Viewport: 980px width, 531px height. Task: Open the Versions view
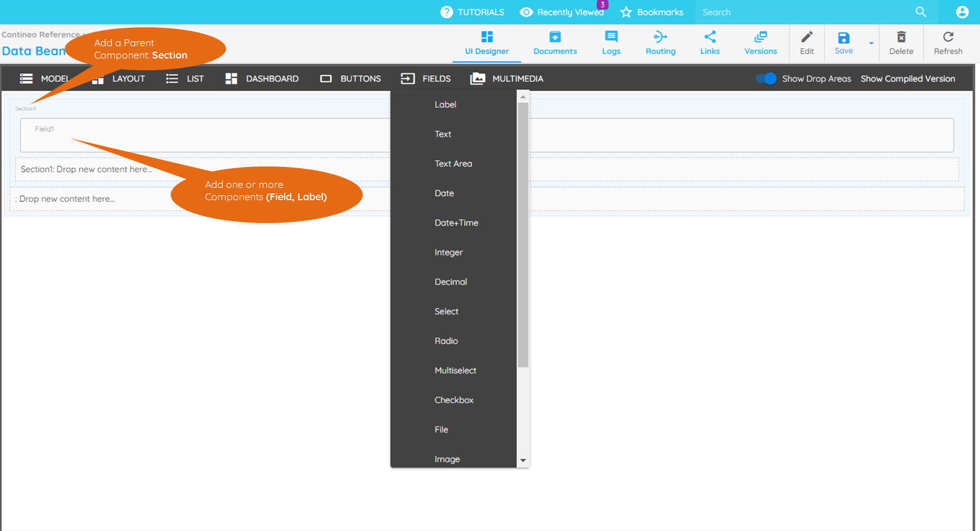[761, 43]
